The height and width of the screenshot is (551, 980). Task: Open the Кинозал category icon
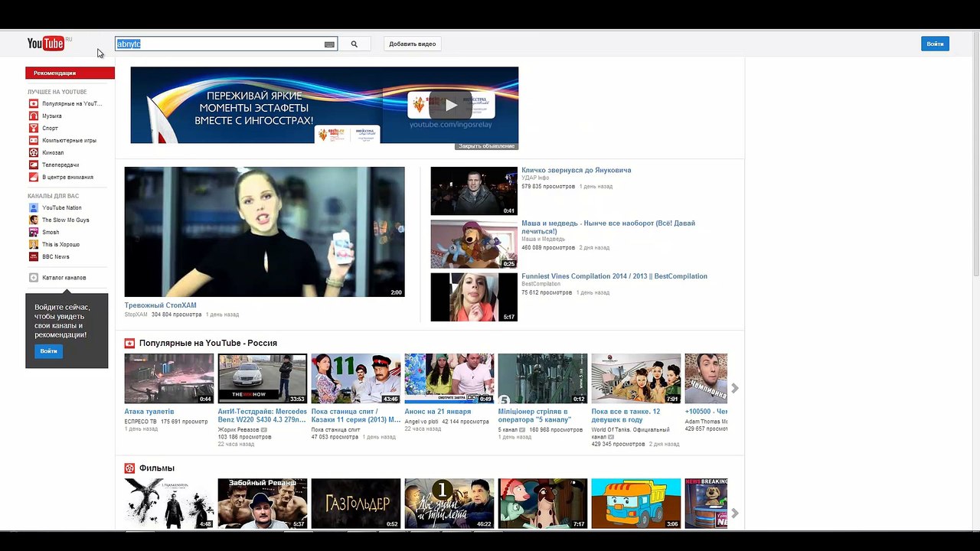pyautogui.click(x=34, y=152)
